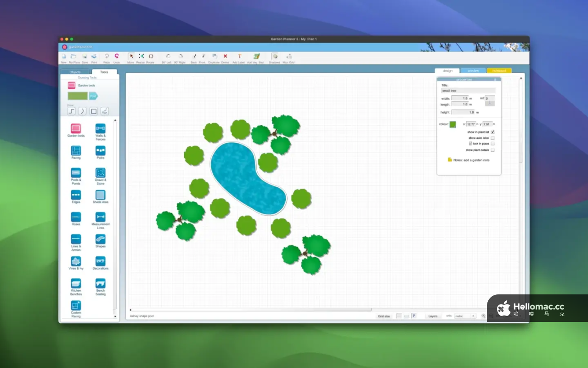Click the Add Label icon
Screen dimensions: 588x368
point(239,57)
